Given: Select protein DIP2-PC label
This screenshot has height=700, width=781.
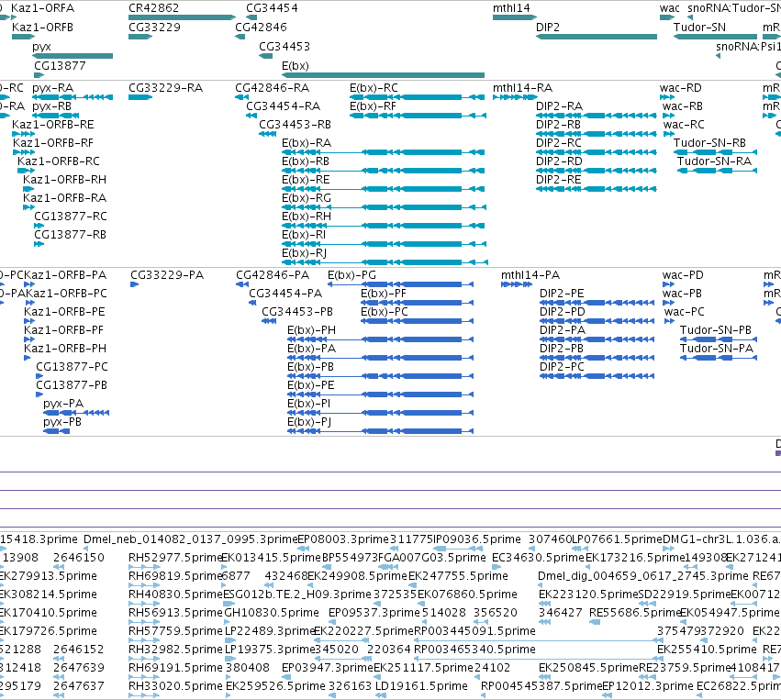Looking at the screenshot, I should point(562,367).
